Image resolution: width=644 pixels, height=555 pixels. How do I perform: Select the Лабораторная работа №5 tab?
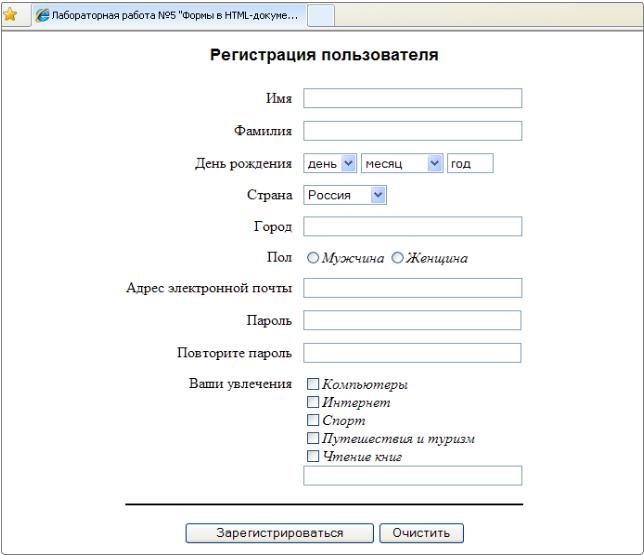tap(169, 15)
